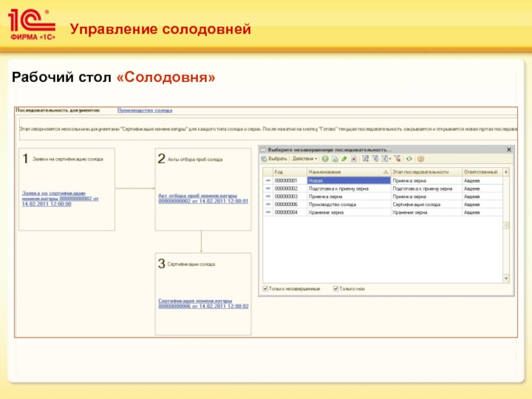Toggle the 'Только мои' checkbox

tap(336, 289)
